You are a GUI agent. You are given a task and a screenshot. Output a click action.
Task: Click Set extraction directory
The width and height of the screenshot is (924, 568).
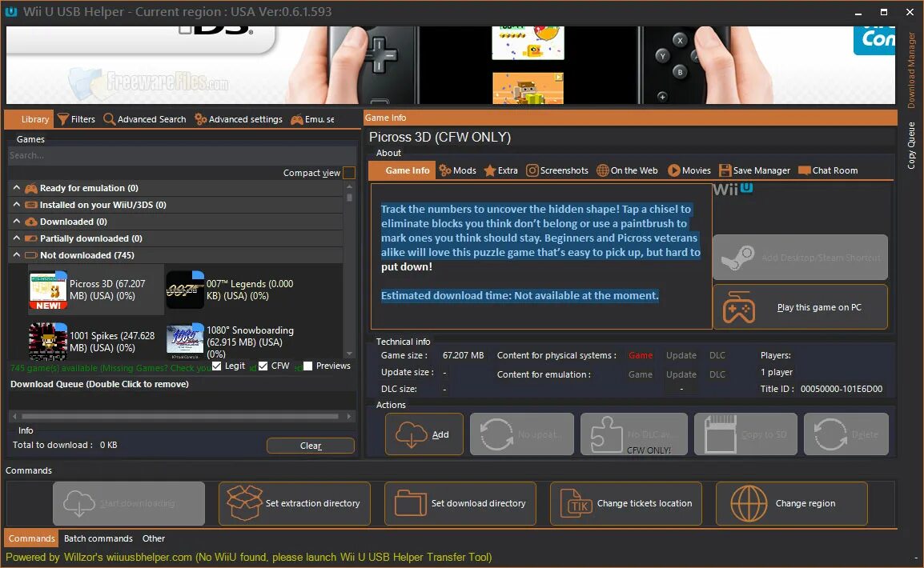pos(295,504)
